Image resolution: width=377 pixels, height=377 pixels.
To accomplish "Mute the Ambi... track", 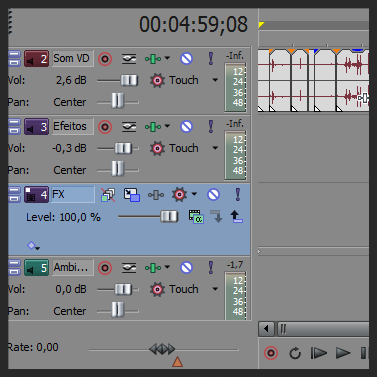I will point(187,268).
